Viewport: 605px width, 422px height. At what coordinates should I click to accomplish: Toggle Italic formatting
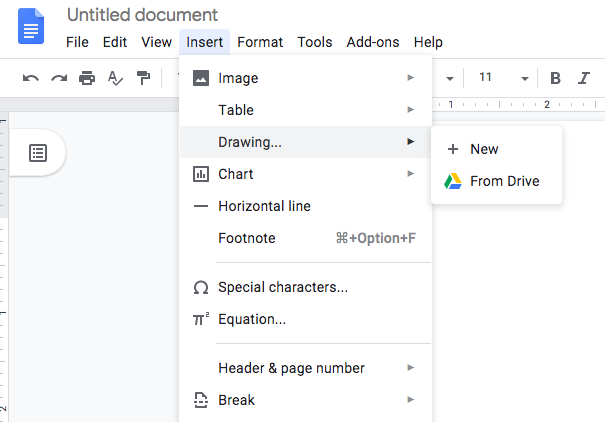[x=583, y=78]
